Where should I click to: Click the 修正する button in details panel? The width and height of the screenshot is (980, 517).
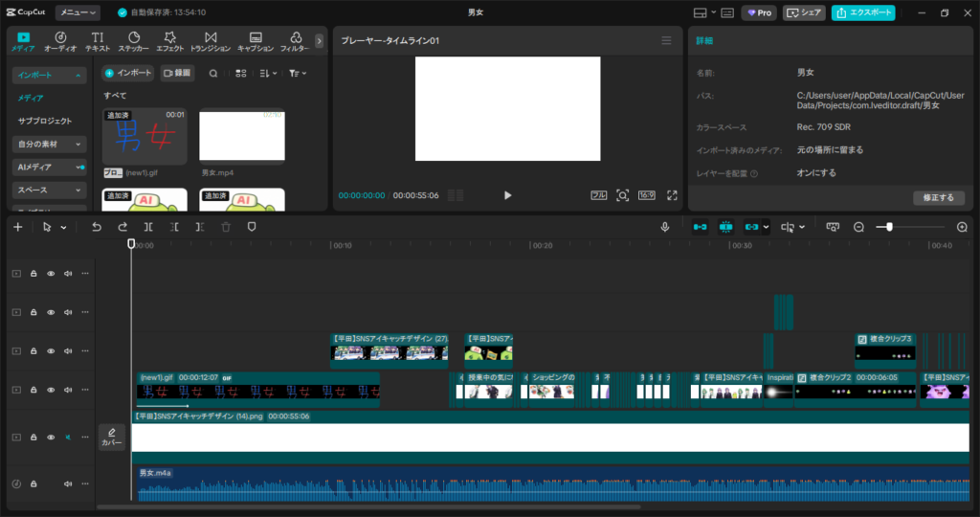(x=938, y=198)
